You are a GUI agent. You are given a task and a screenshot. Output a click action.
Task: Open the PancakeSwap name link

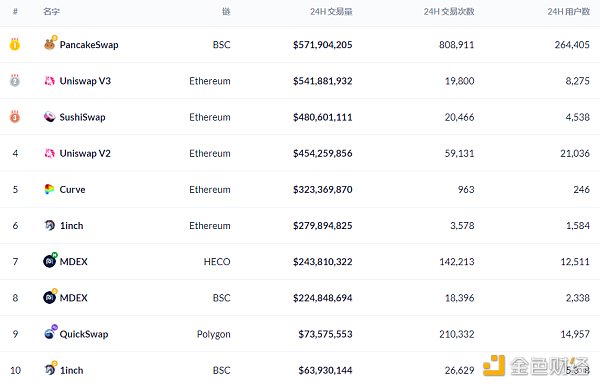click(89, 45)
